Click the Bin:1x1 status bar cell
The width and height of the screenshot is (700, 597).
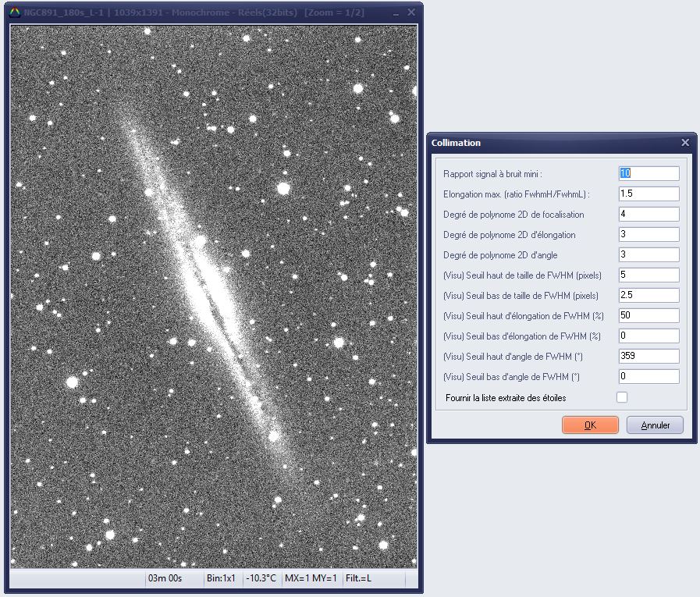(222, 578)
